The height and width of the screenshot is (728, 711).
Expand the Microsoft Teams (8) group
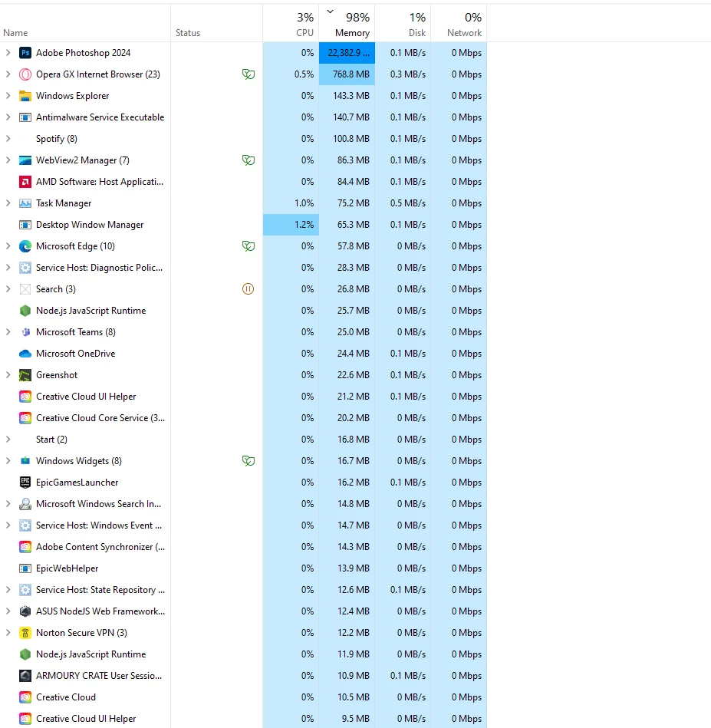coord(8,332)
